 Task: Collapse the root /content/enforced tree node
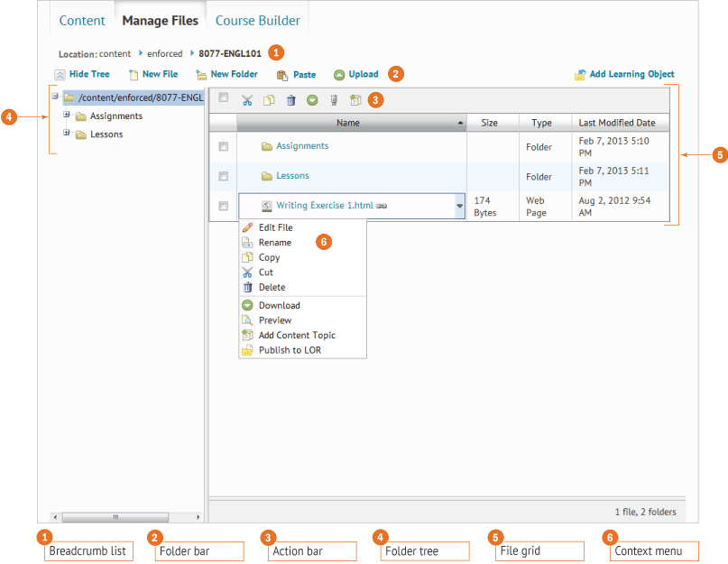click(55, 97)
